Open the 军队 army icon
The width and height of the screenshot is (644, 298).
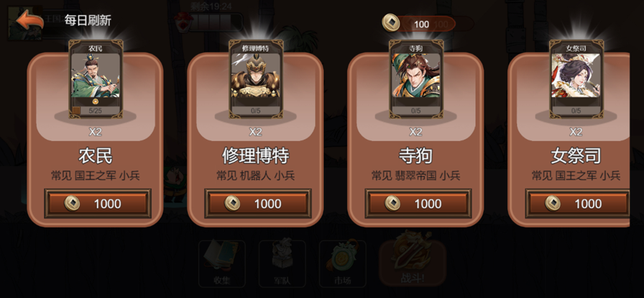pyautogui.click(x=282, y=263)
